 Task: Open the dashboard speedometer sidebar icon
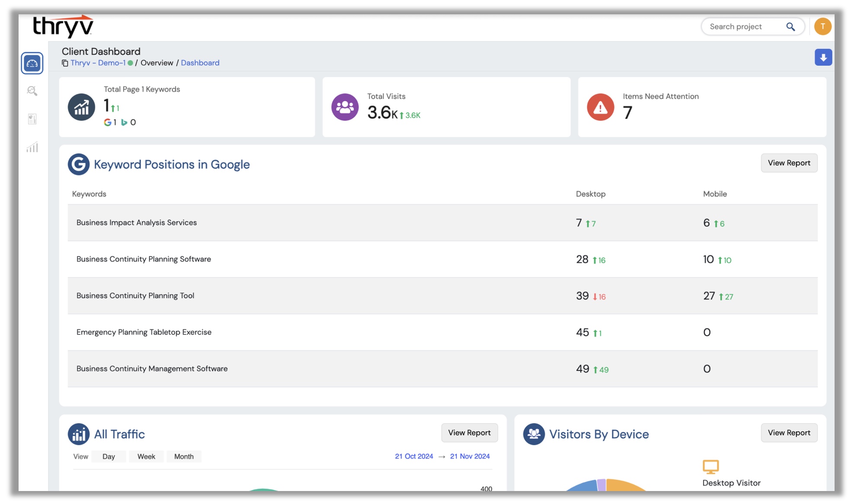point(32,63)
